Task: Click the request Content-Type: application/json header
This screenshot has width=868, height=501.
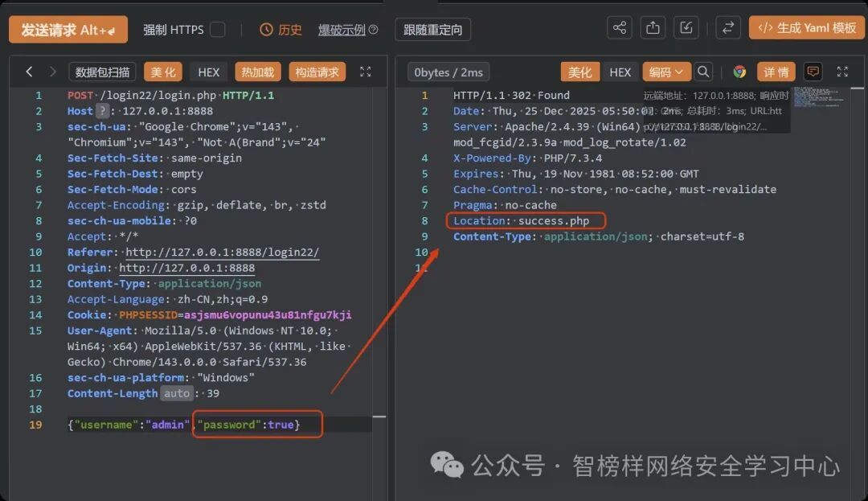Action: (x=164, y=283)
